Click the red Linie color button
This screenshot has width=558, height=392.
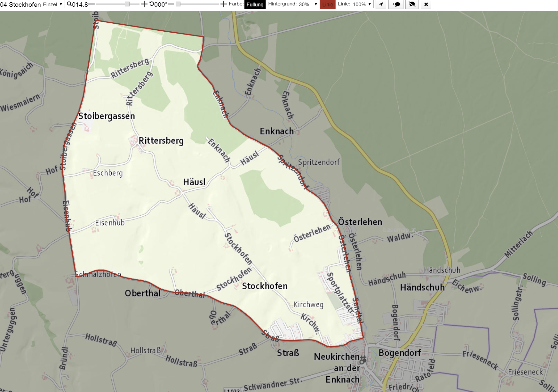[x=328, y=5]
